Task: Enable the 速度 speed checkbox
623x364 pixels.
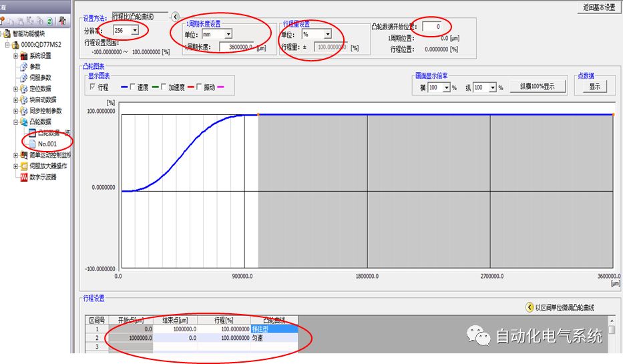Action: pyautogui.click(x=132, y=87)
